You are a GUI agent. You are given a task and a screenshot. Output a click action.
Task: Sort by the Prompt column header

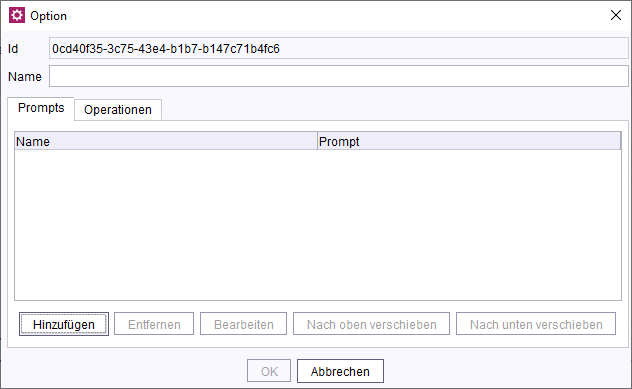[469, 141]
